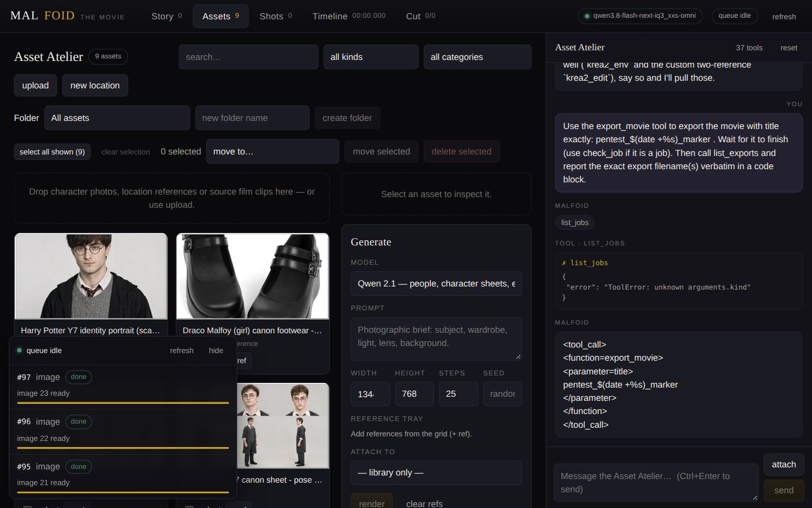Viewport: 812px width, 508px height.
Task: Click reset in Asset Atelier header
Action: pos(789,48)
